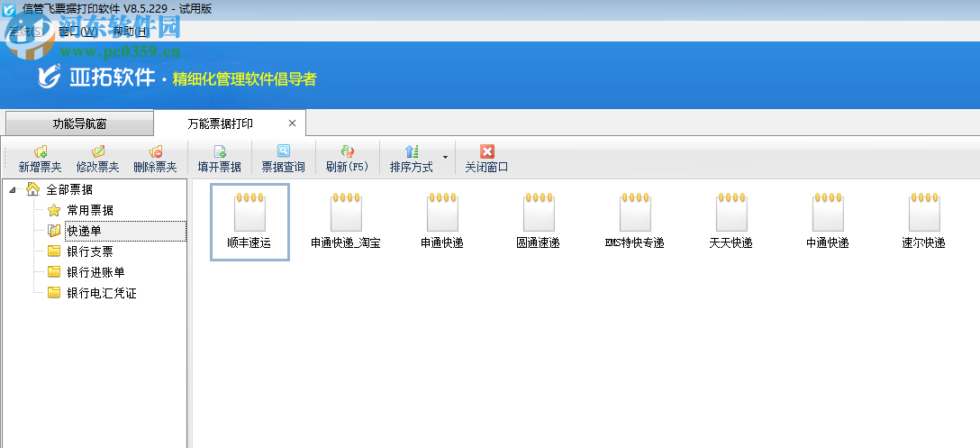This screenshot has width=980, height=448.
Task: Open the 帮助(H) menu
Action: tap(130, 32)
